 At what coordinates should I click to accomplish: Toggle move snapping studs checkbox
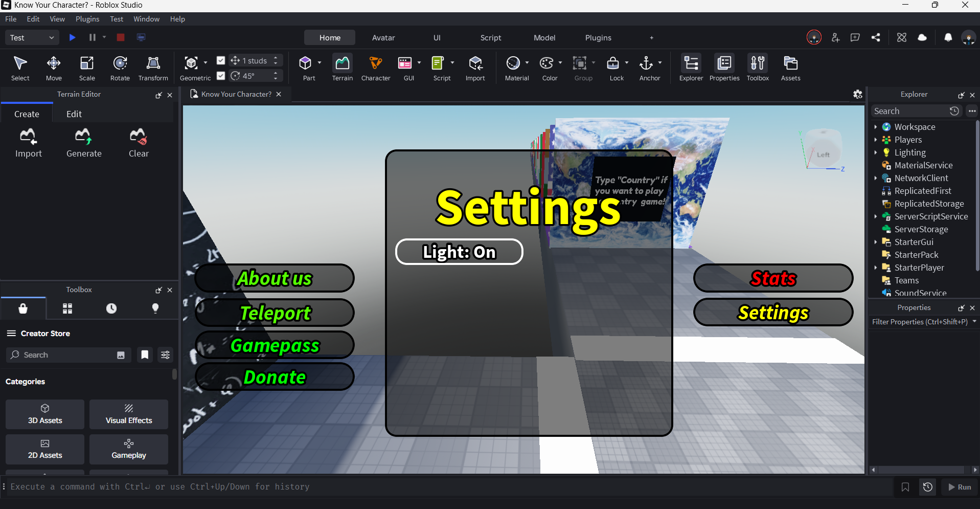[221, 60]
